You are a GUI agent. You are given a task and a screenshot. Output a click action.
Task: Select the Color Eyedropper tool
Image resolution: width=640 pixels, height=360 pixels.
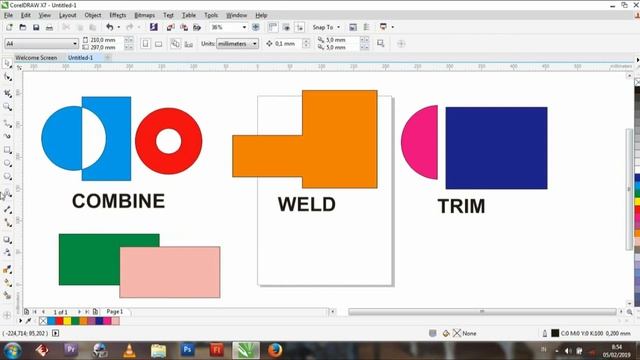click(x=7, y=269)
